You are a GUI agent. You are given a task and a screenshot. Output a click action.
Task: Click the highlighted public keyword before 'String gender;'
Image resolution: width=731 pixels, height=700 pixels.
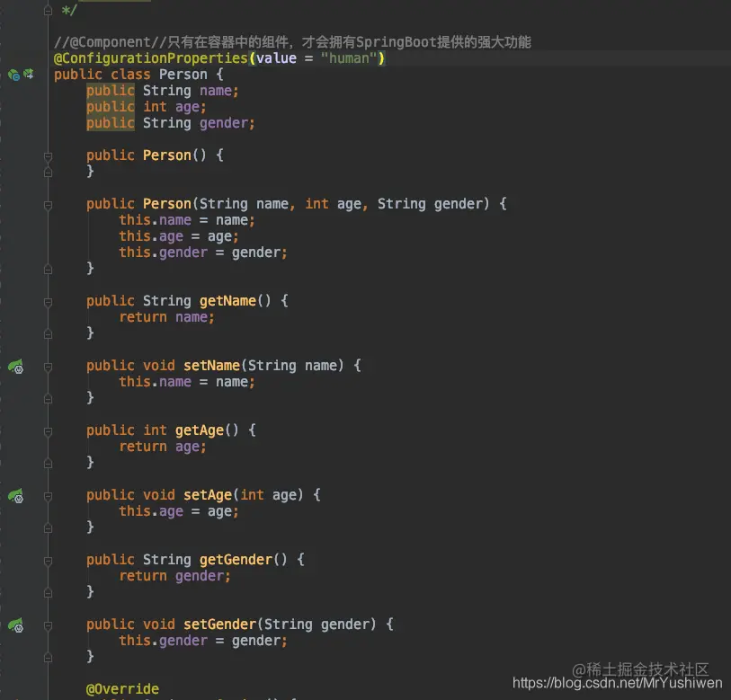(x=111, y=123)
